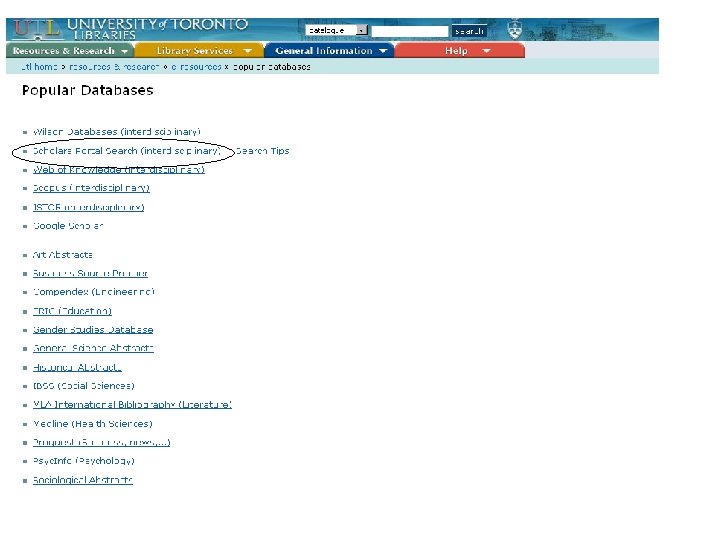The width and height of the screenshot is (720, 540).
Task: Open Wilson Databases (interdisciplinary) link
Action: coord(117,132)
